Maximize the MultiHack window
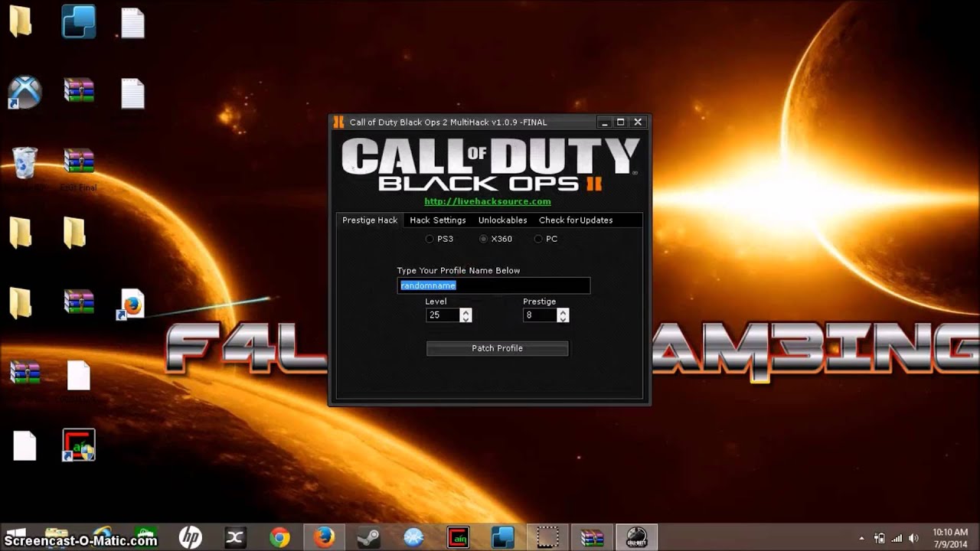The width and height of the screenshot is (980, 551). coord(621,122)
